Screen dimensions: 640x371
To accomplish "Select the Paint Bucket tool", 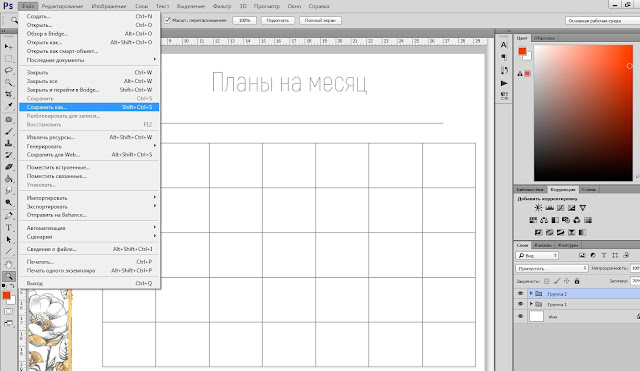I will [x=9, y=179].
